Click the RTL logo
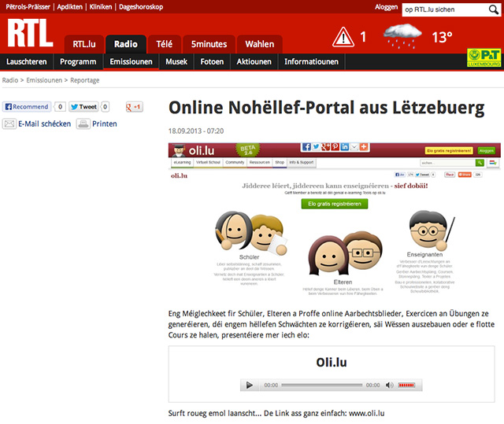The image size is (504, 424). pos(31,34)
